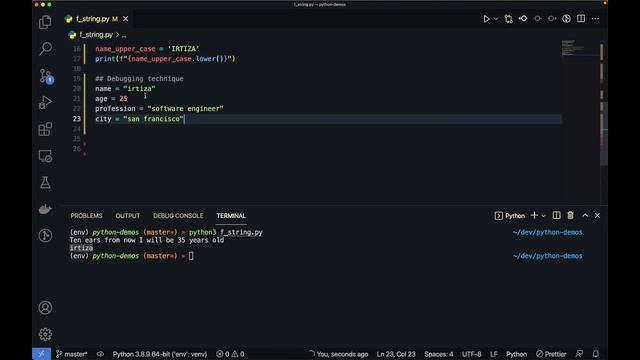
Task: Open changes compare icon in editor toolbar
Action: tap(509, 19)
